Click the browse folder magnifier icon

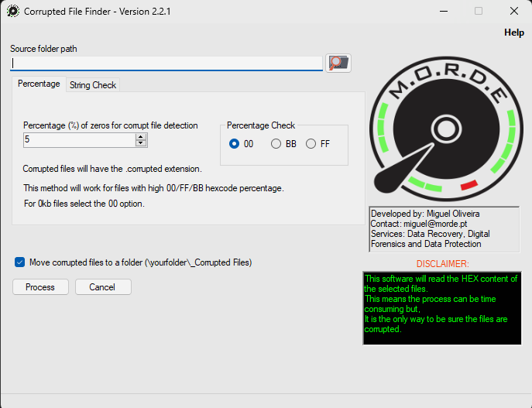338,63
